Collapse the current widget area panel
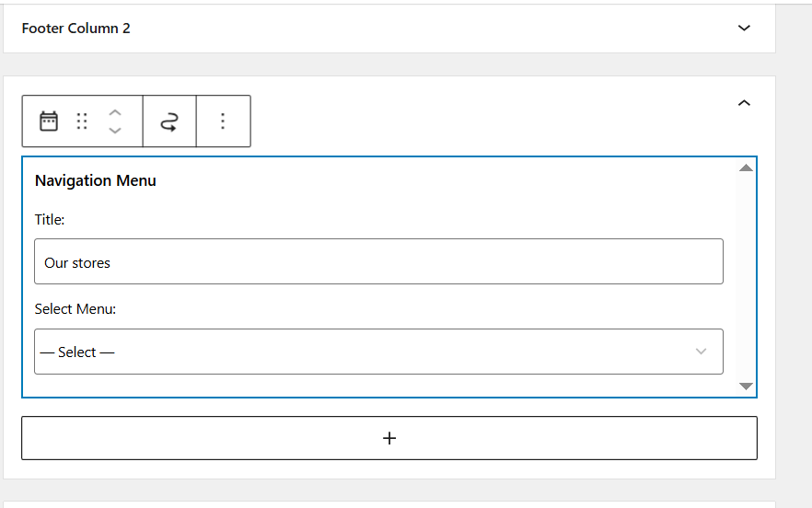This screenshot has height=508, width=812. [745, 103]
